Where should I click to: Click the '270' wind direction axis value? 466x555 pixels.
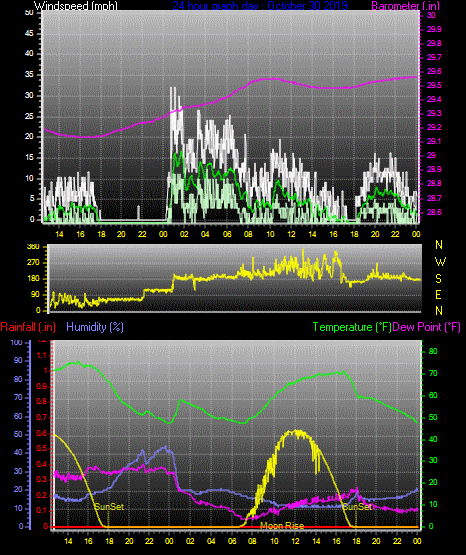point(33,263)
